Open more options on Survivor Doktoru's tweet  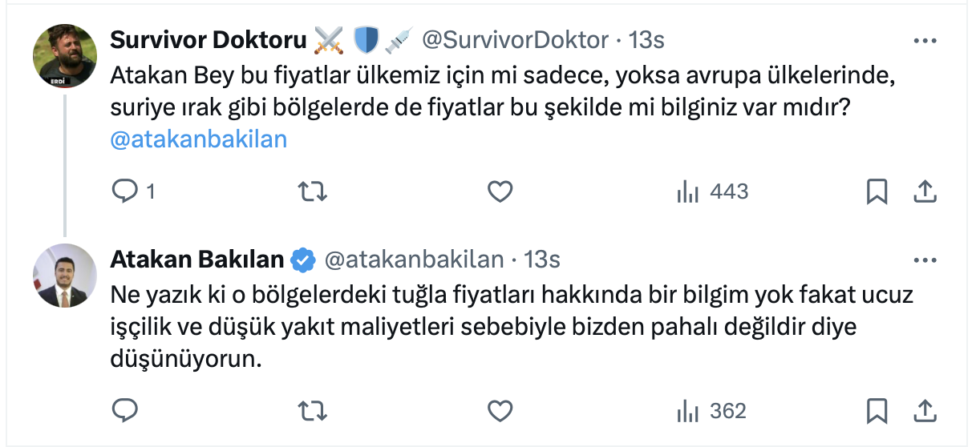[x=925, y=40]
